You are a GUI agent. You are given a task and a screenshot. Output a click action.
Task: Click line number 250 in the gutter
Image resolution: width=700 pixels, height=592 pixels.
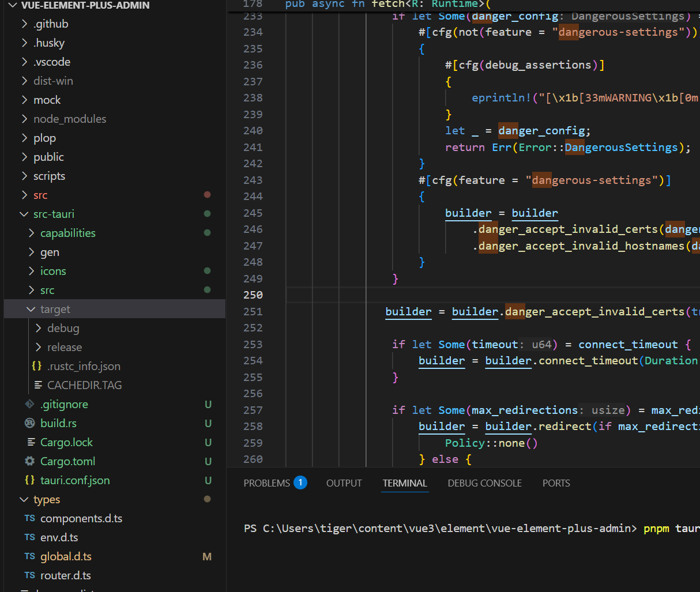[x=253, y=295]
